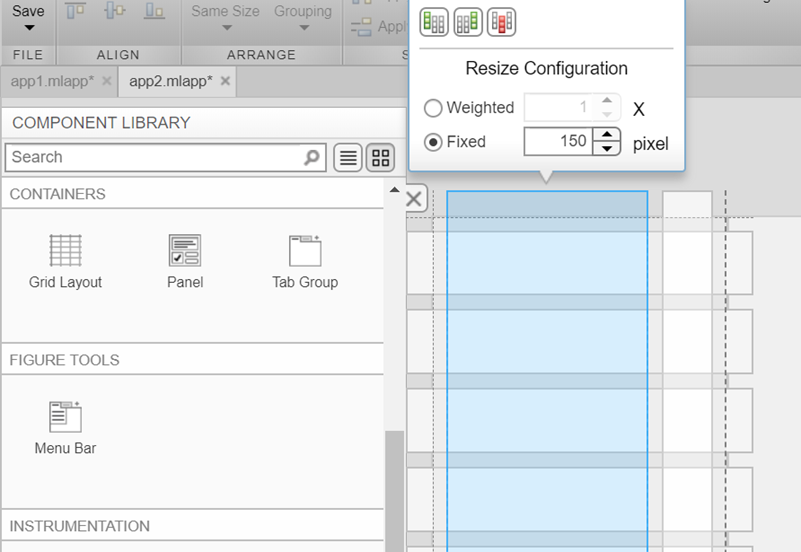Click the add column left icon
This screenshot has height=552, width=801.
434,22
